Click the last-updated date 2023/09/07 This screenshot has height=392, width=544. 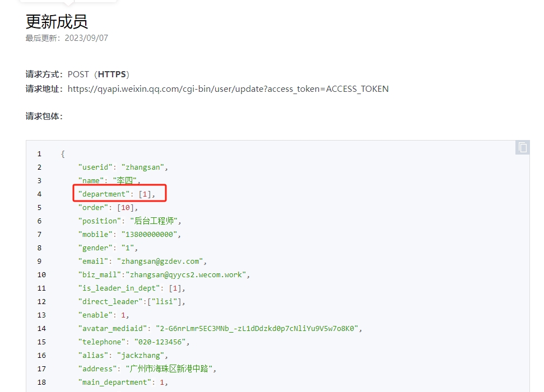[x=86, y=38]
